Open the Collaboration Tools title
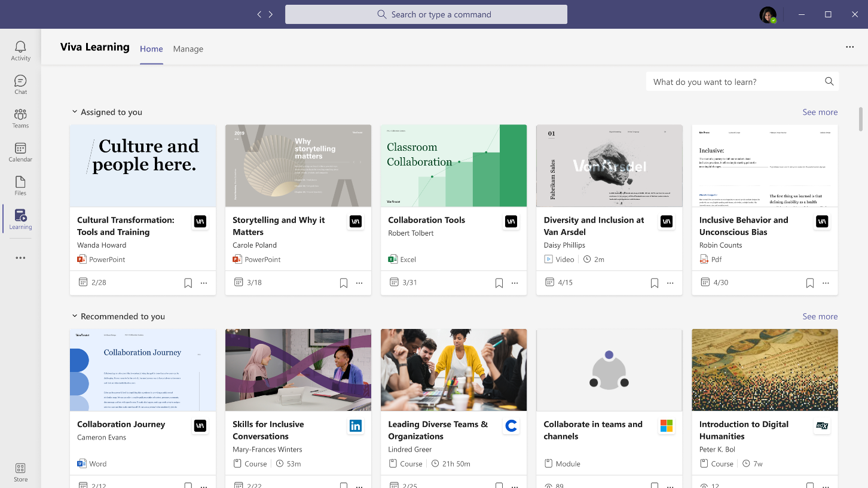 point(426,220)
